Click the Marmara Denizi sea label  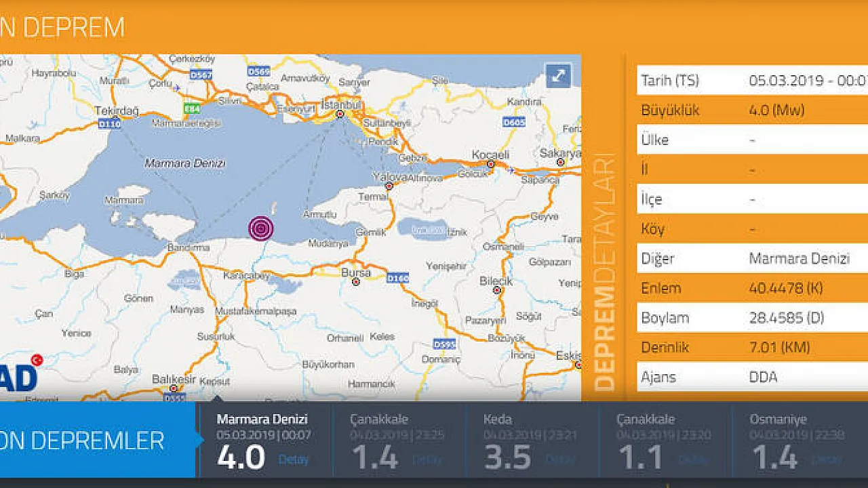(184, 164)
